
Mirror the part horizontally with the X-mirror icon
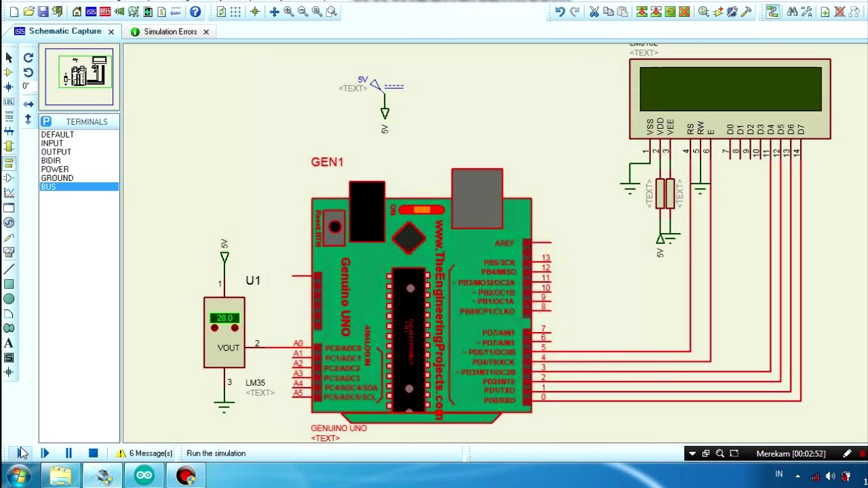pos(28,104)
